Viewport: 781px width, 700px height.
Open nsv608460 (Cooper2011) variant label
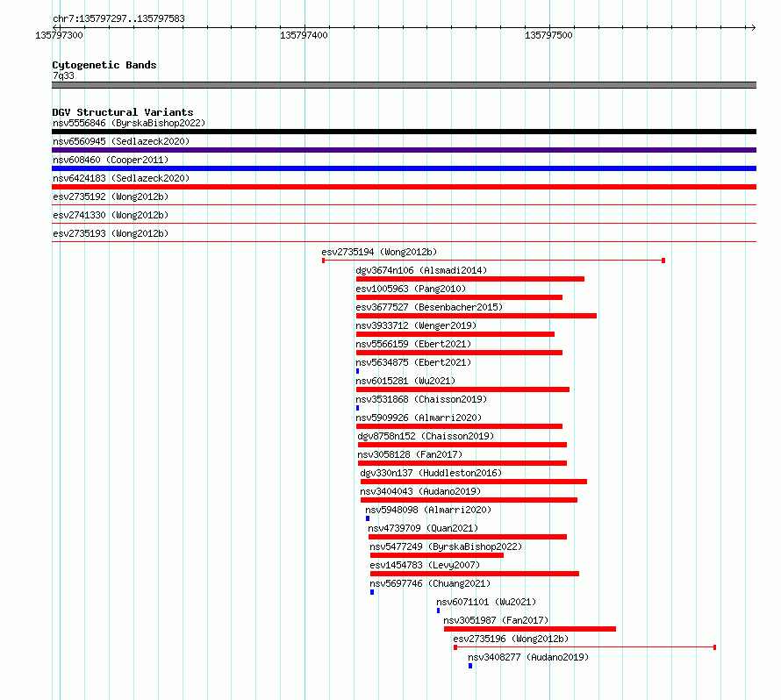111,160
